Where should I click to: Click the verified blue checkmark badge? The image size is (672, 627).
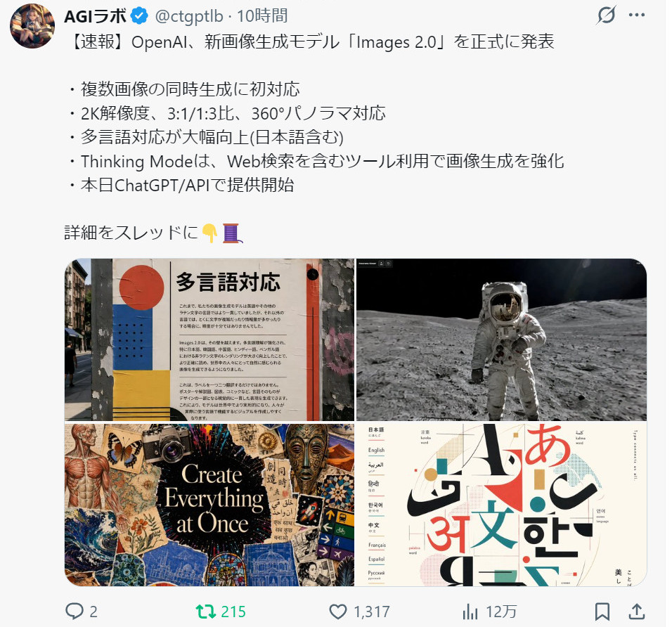[x=139, y=16]
